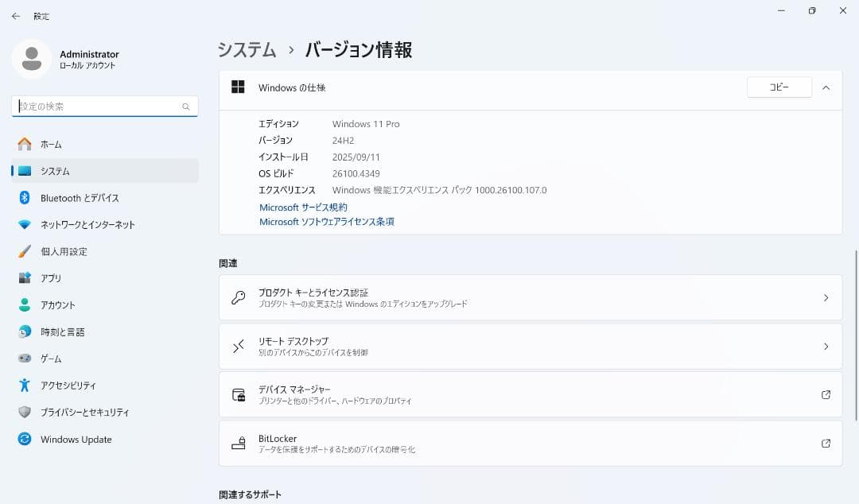Click the コピー button
This screenshot has width=859, height=504.
click(x=779, y=87)
